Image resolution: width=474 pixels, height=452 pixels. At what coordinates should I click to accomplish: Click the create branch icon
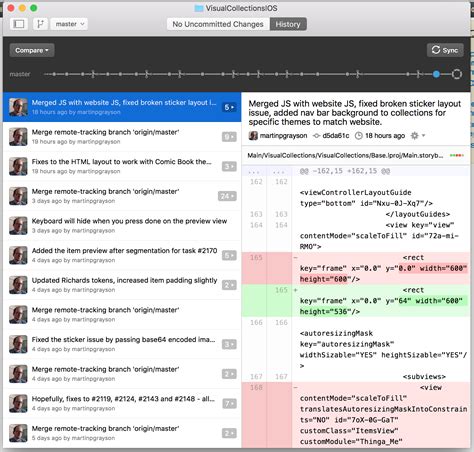click(40, 24)
